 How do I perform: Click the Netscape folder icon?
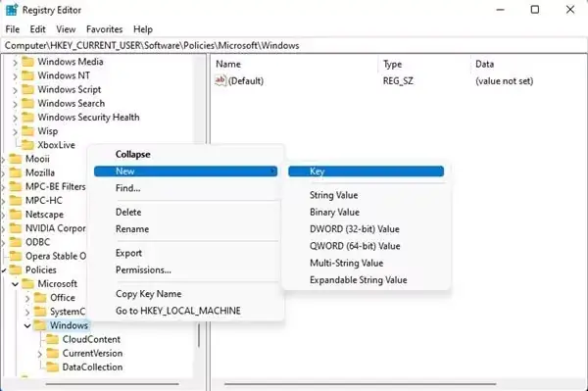point(16,214)
